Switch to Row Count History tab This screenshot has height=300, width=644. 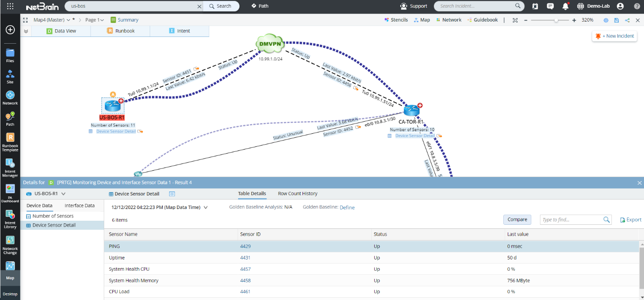click(298, 194)
